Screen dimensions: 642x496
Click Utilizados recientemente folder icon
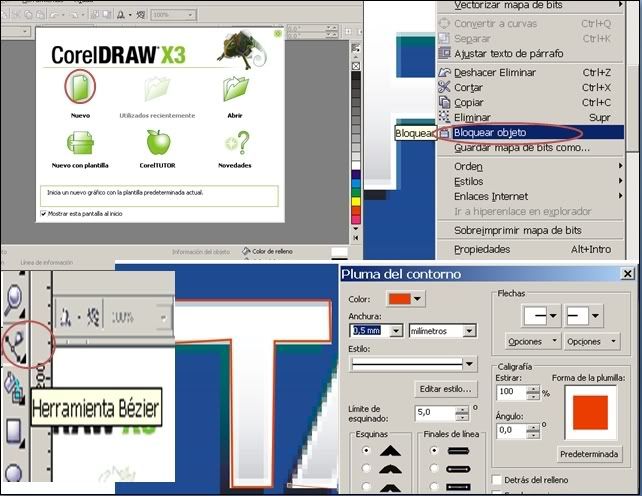coord(157,88)
